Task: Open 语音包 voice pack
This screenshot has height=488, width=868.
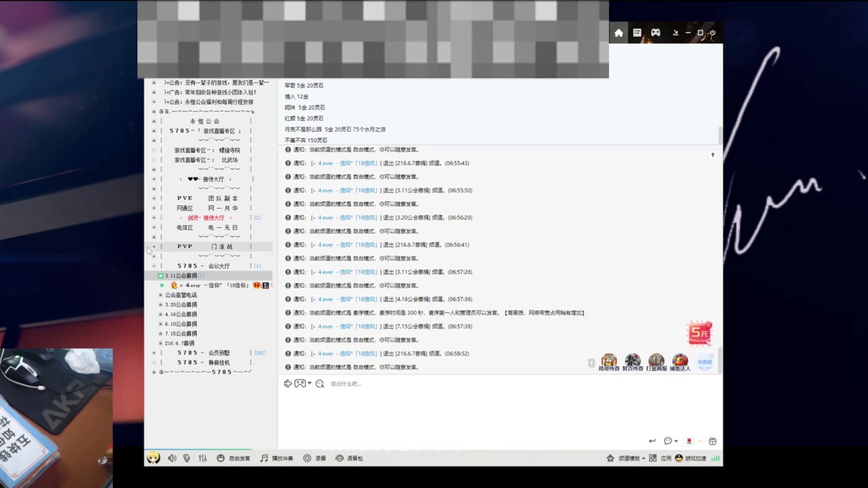Action: (x=349, y=458)
